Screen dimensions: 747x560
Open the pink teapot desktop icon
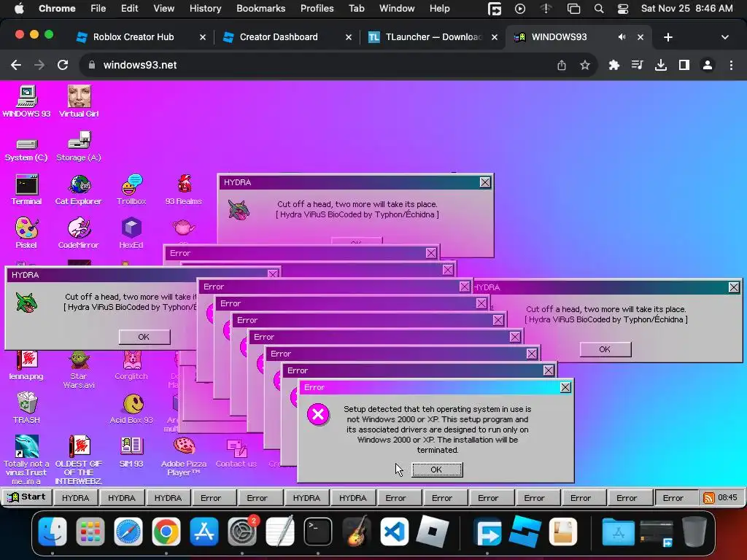184,227
